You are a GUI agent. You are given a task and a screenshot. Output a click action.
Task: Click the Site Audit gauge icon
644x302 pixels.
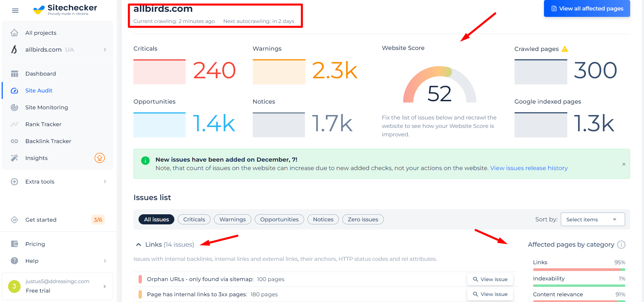click(x=15, y=90)
